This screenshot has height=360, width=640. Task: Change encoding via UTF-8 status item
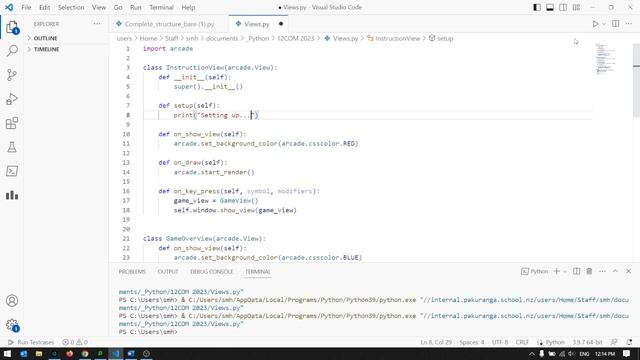pos(500,342)
